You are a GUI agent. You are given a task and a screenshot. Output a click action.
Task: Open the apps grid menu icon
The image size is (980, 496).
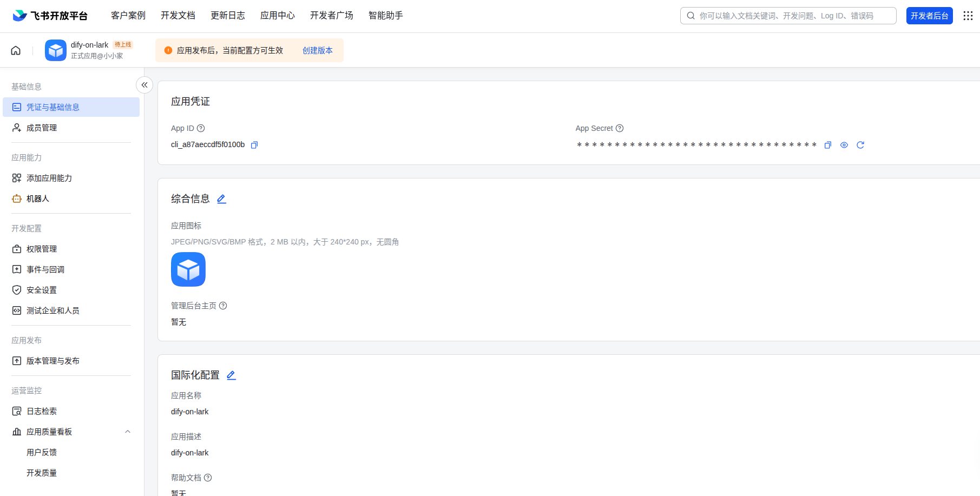968,16
